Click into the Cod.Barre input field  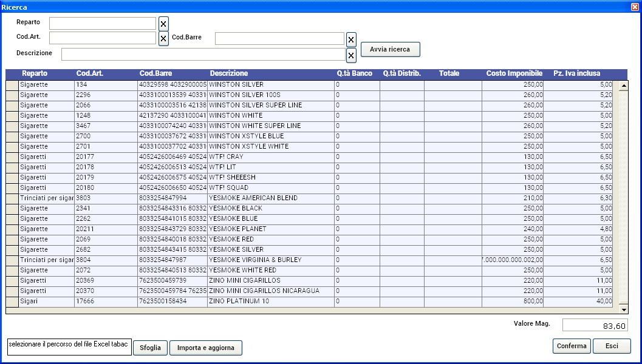pyautogui.click(x=279, y=39)
